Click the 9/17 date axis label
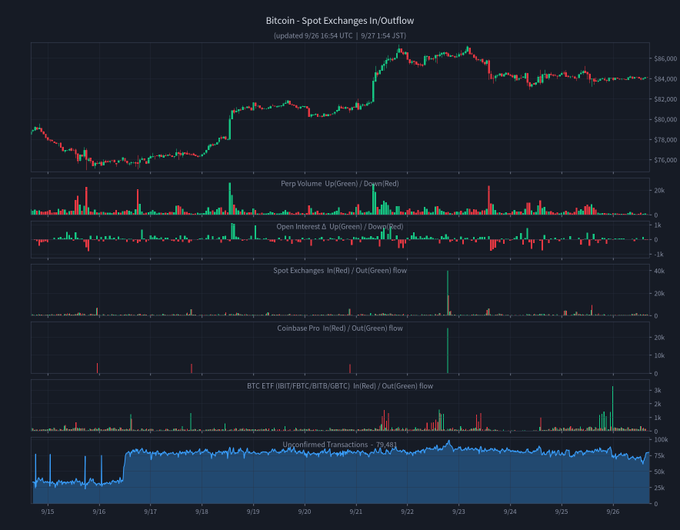This screenshot has height=530, width=680. click(x=150, y=511)
